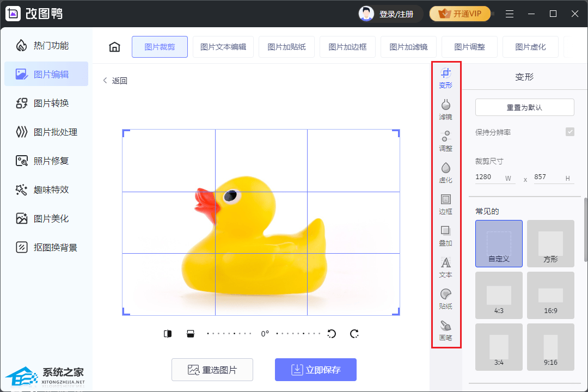Choose the 画笔 brush tool
This screenshot has height=392, width=588.
point(445,330)
